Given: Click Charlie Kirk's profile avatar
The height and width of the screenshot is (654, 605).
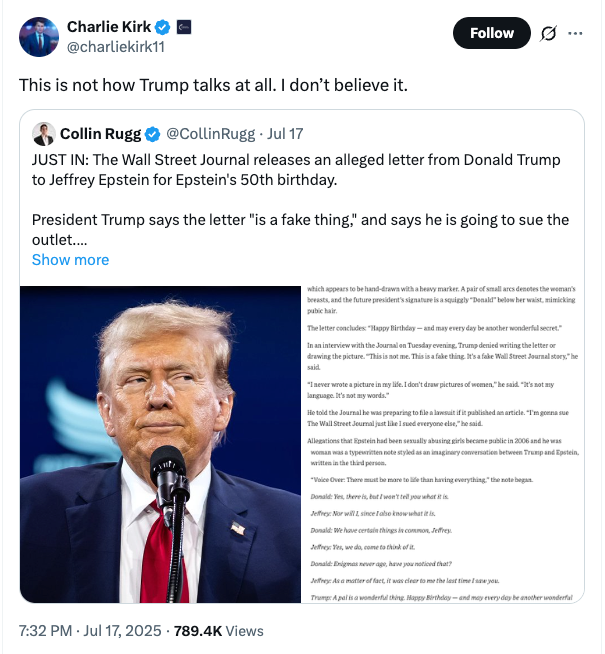Looking at the screenshot, I should pos(39,37).
